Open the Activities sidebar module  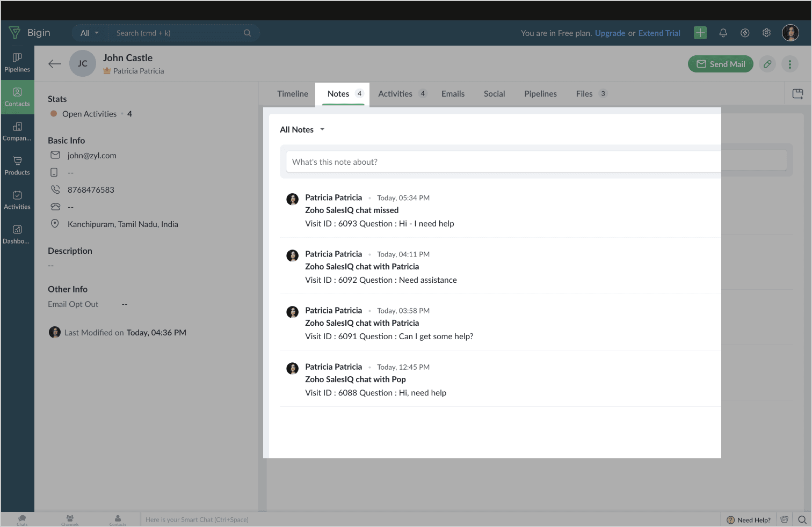click(x=17, y=200)
